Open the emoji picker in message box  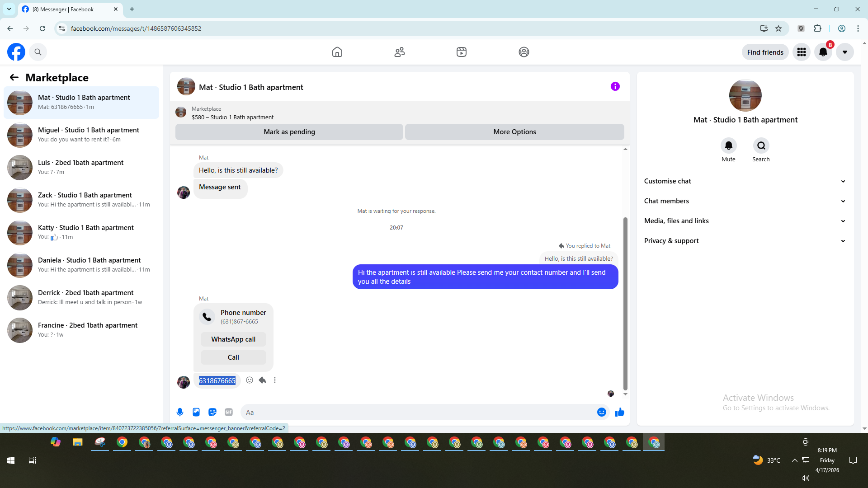click(601, 412)
